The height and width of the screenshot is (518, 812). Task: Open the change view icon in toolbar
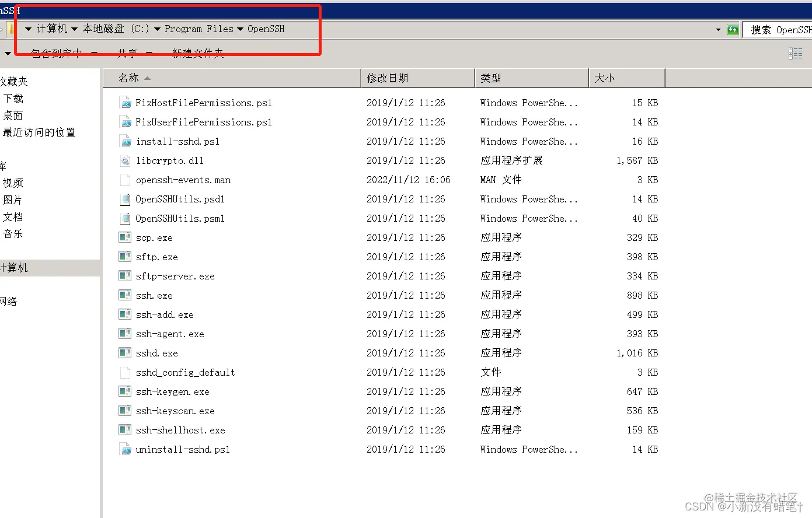795,54
